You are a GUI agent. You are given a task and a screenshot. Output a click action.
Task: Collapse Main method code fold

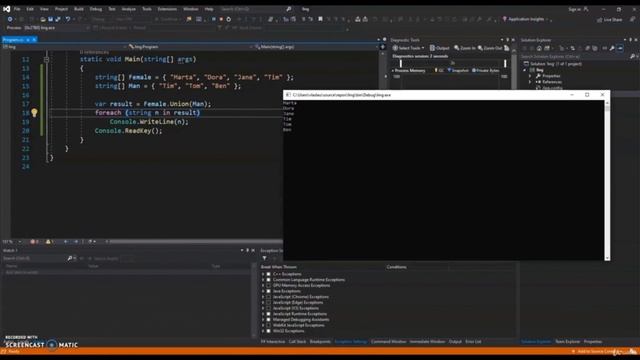[x=47, y=60]
